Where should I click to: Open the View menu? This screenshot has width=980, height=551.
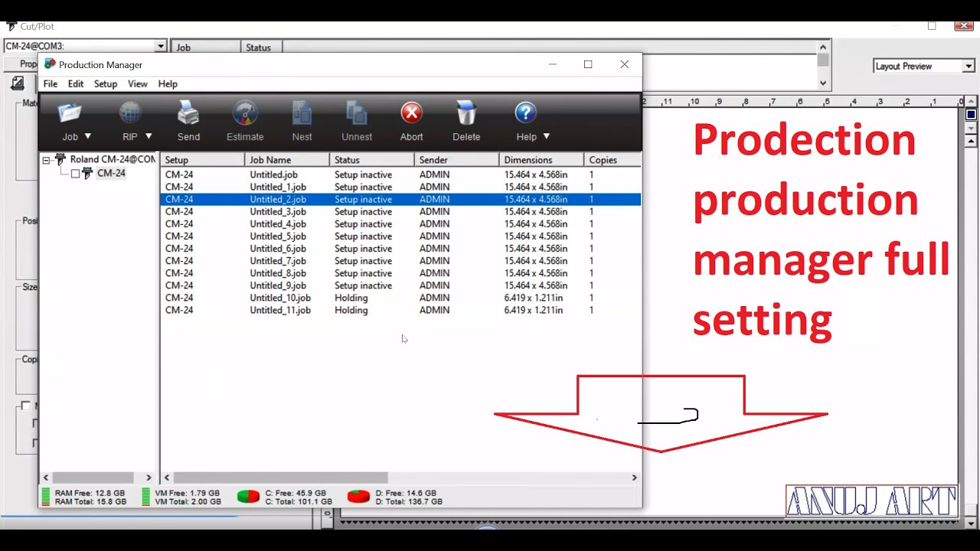pos(138,84)
